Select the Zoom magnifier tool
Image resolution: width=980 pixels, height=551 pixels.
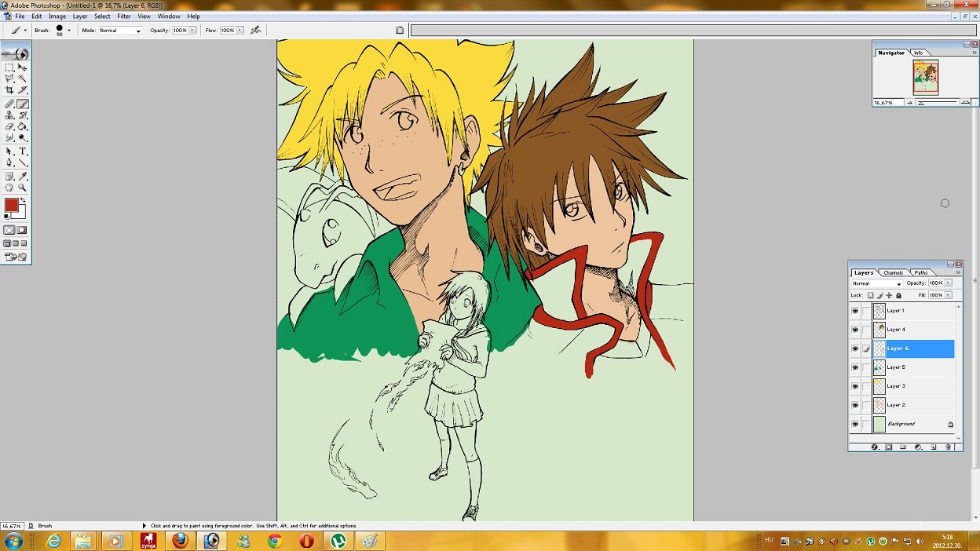23,188
